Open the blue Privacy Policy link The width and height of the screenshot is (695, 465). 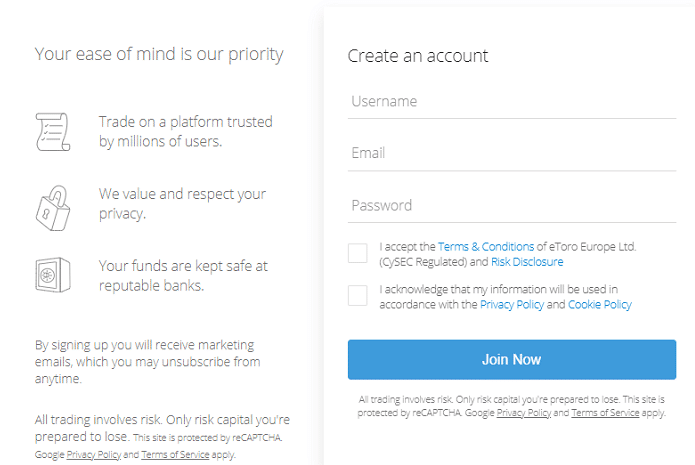coord(512,305)
